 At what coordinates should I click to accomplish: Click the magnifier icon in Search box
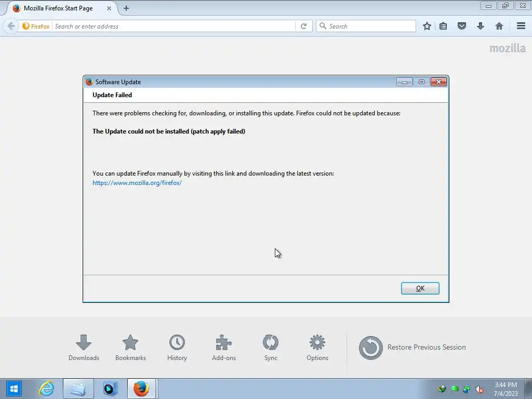(x=323, y=26)
